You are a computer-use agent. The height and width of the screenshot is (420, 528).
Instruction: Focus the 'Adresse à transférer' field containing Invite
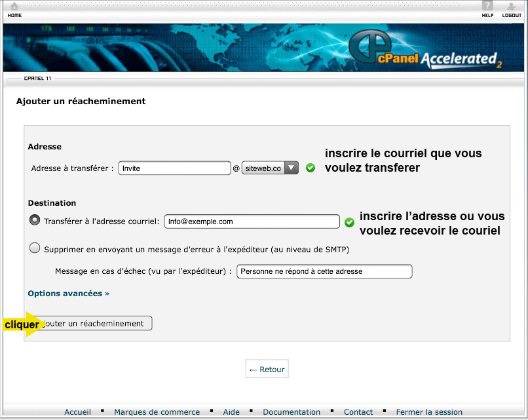coord(174,168)
